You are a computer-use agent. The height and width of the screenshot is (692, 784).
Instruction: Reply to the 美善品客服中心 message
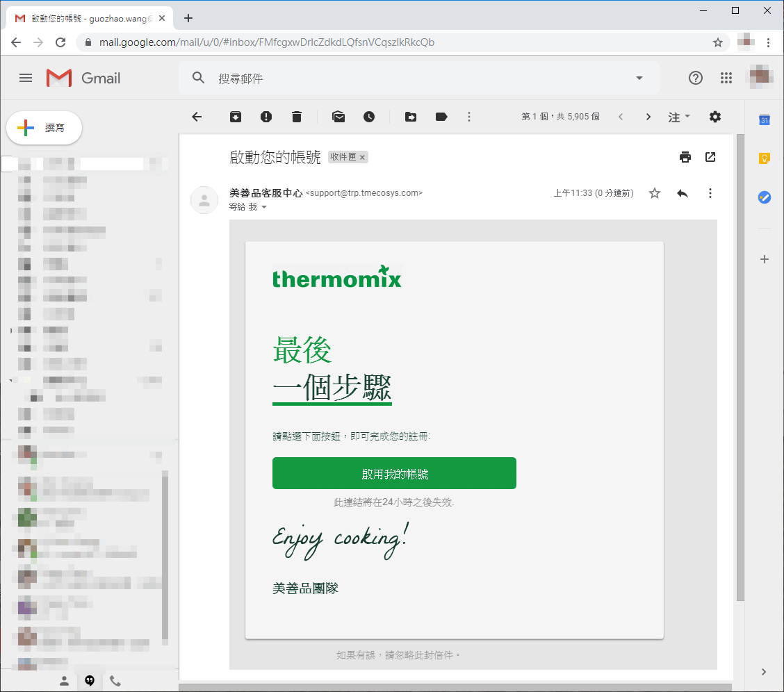(682, 193)
